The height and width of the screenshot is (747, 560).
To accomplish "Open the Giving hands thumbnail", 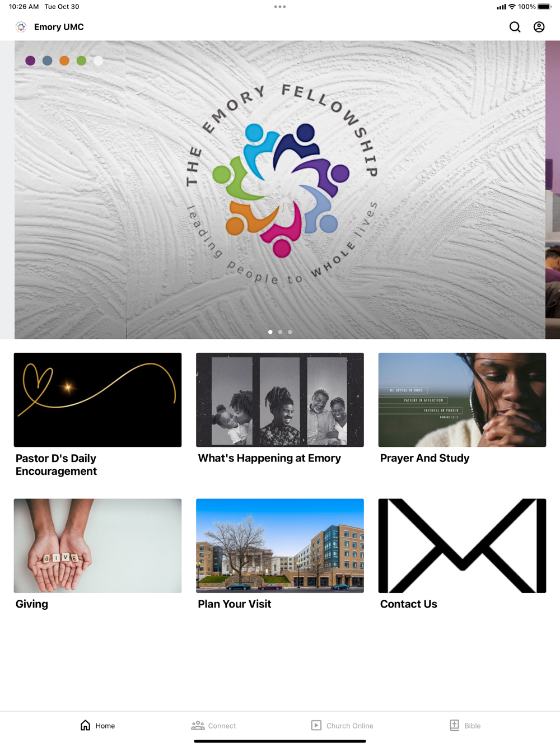I will [x=97, y=546].
